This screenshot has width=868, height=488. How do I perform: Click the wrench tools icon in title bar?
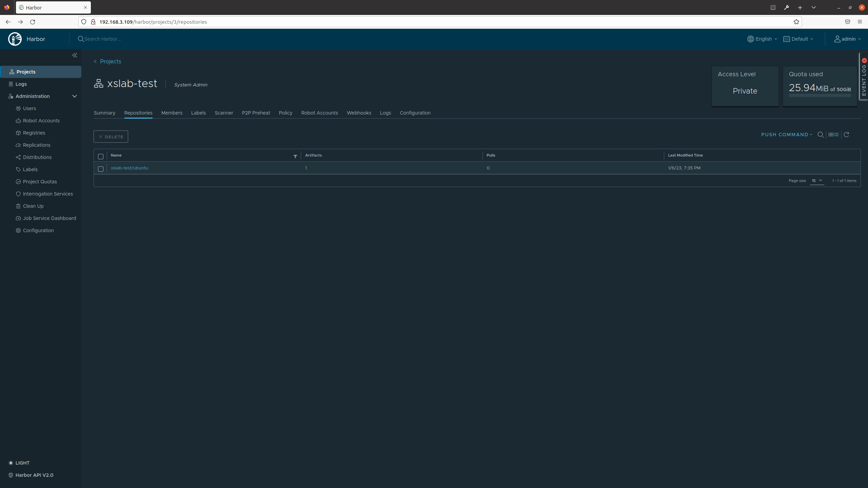point(787,7)
